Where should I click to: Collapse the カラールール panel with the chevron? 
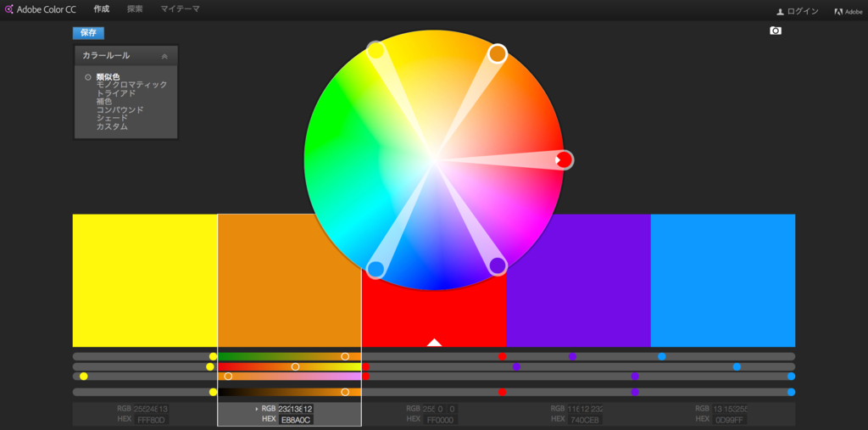[164, 56]
